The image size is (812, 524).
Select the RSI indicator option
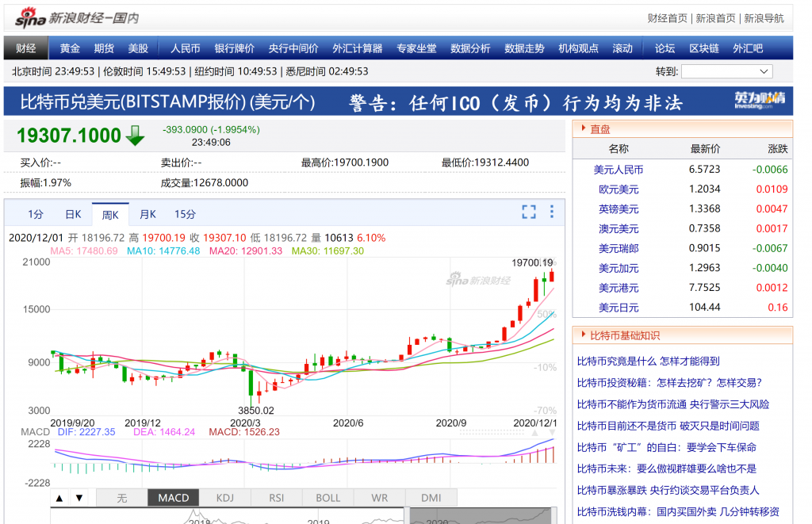click(276, 498)
